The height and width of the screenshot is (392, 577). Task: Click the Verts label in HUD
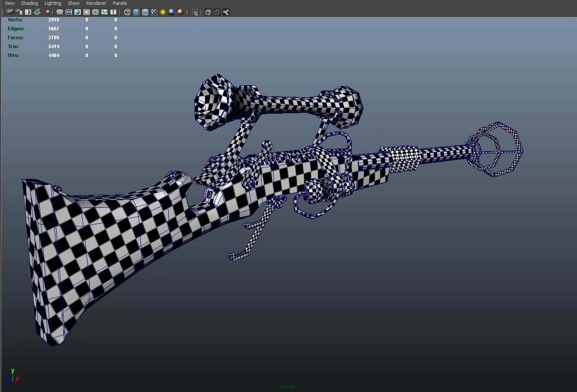(x=15, y=20)
